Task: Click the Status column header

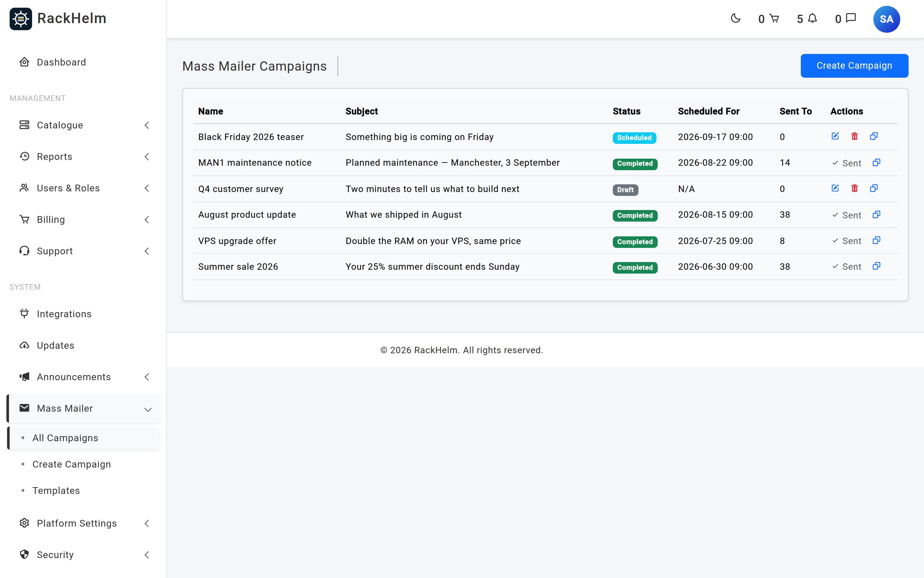Action: 627,111
